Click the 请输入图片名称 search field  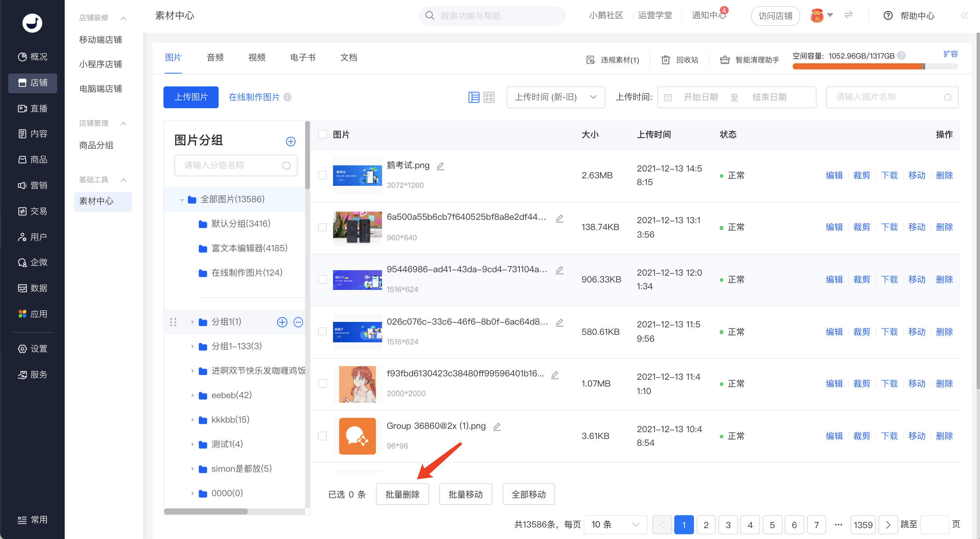pos(892,97)
